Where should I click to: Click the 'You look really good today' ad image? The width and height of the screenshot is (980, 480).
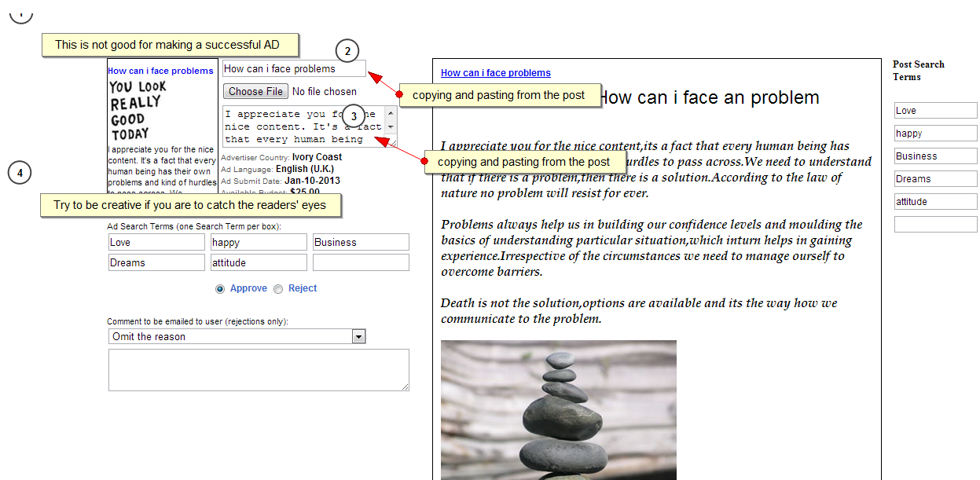click(140, 110)
